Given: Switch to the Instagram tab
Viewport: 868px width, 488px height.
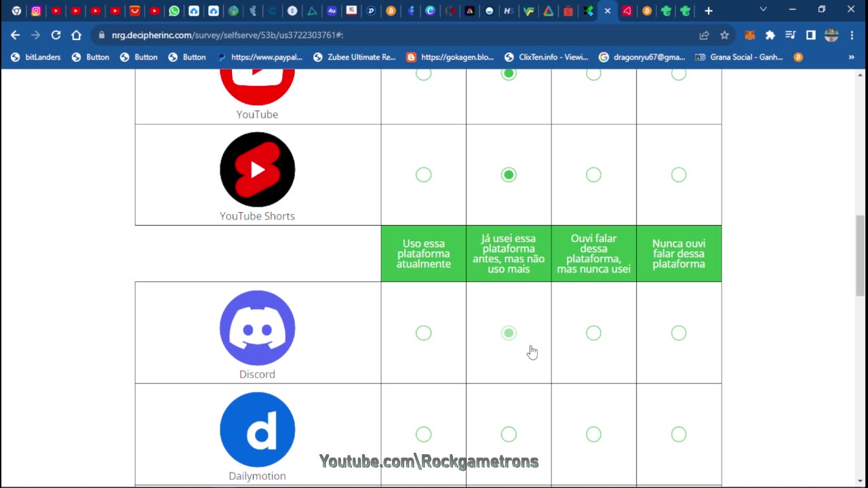Looking at the screenshot, I should coord(36,11).
